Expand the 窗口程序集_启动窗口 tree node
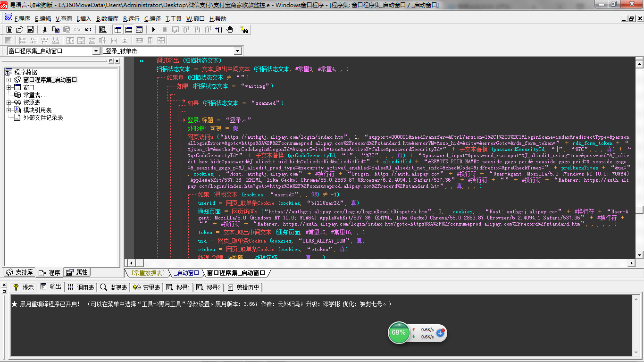The height and width of the screenshot is (362, 644). click(8, 80)
